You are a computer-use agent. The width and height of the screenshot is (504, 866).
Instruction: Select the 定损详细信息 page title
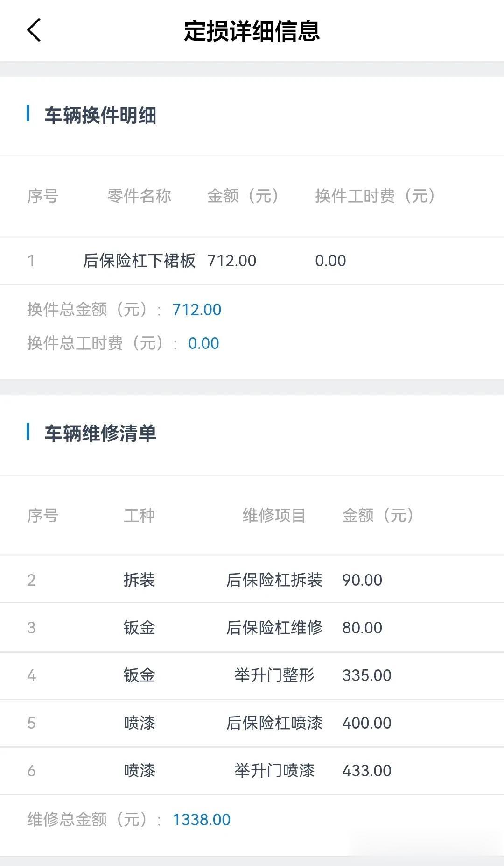pos(252,31)
